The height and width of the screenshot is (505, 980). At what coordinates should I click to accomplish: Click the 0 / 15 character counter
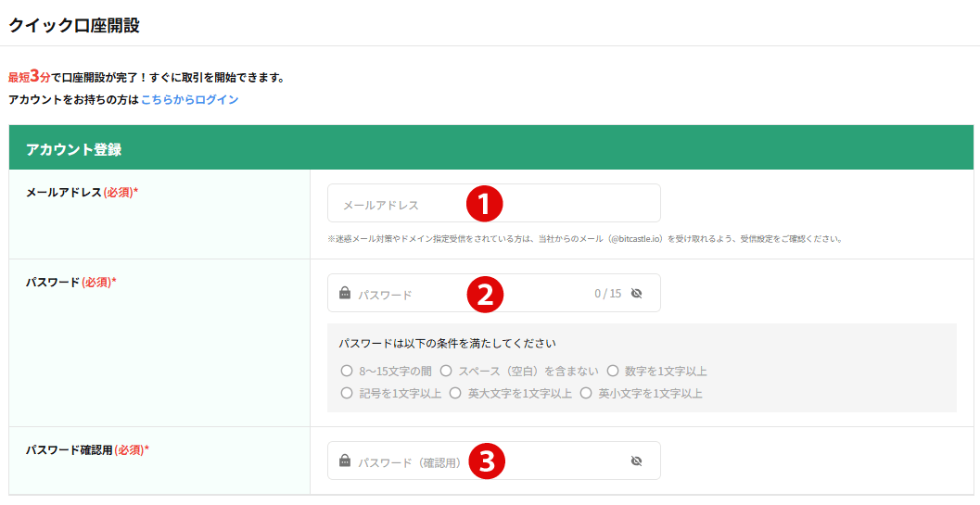[x=608, y=293]
